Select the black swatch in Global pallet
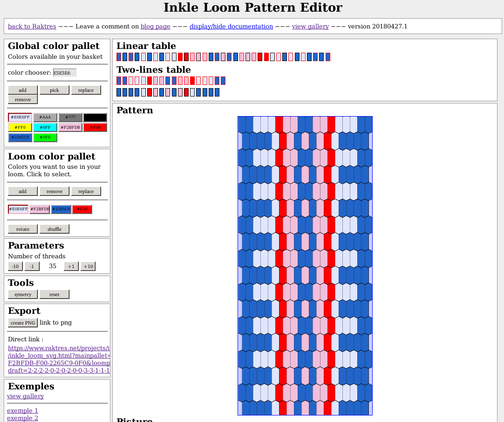 (95, 117)
